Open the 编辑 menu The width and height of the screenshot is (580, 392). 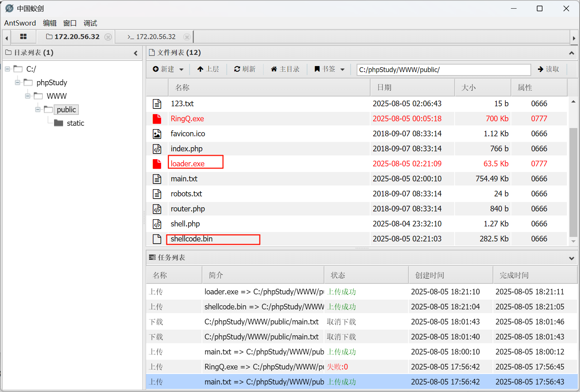[50, 23]
